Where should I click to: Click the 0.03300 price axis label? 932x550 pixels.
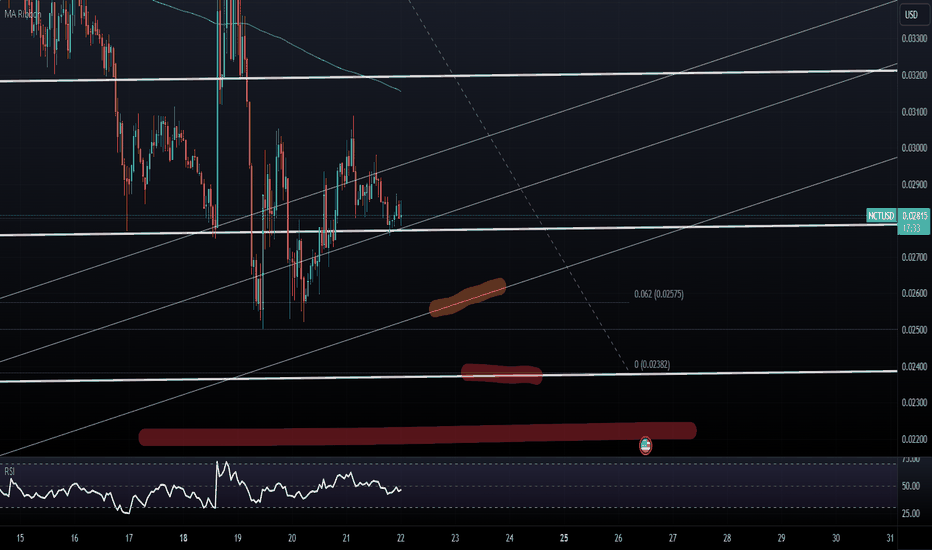point(914,39)
